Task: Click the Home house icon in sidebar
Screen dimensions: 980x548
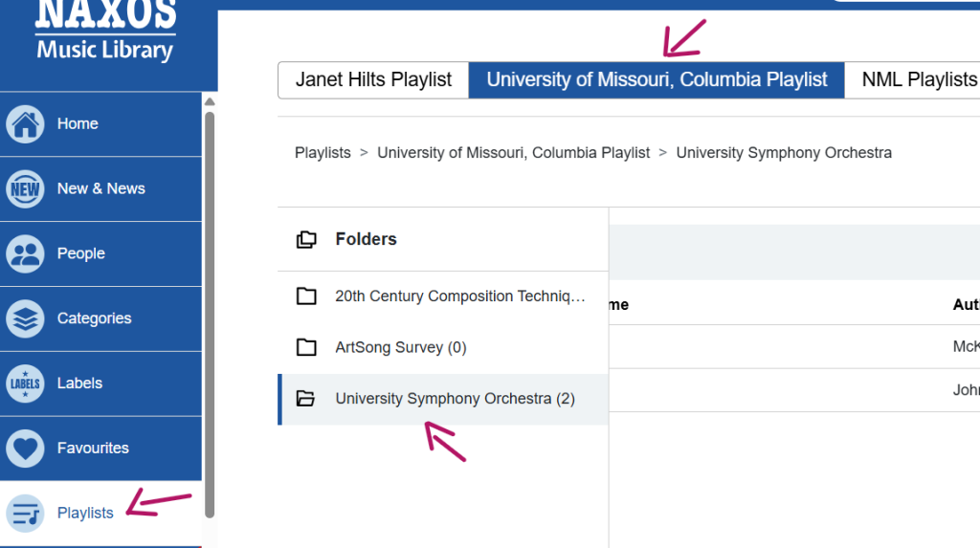Action: tap(25, 124)
